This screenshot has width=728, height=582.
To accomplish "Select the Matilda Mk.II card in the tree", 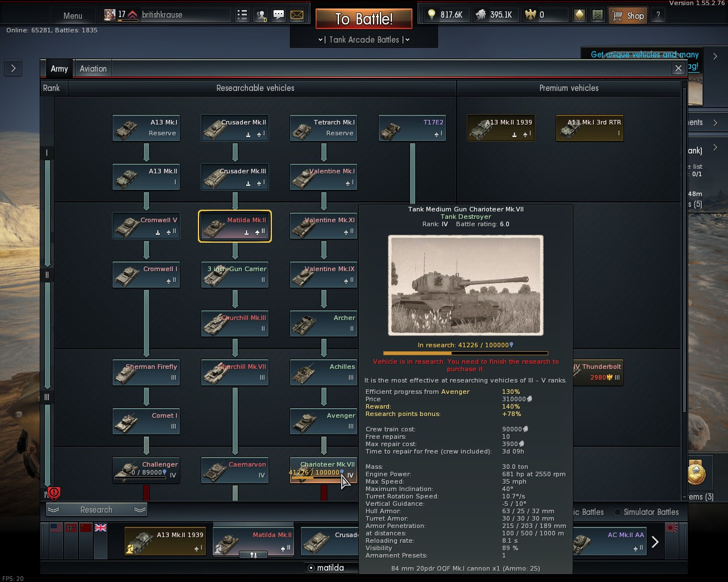I will (x=235, y=226).
